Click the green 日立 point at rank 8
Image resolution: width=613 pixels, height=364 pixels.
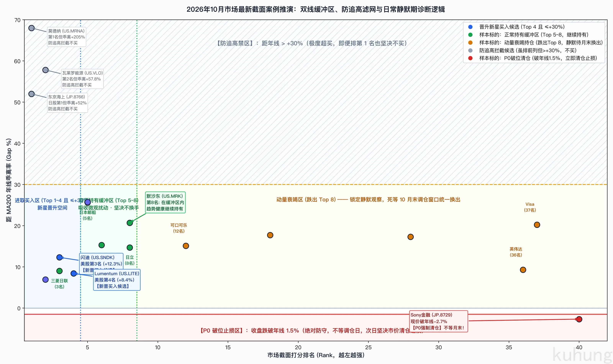click(130, 248)
